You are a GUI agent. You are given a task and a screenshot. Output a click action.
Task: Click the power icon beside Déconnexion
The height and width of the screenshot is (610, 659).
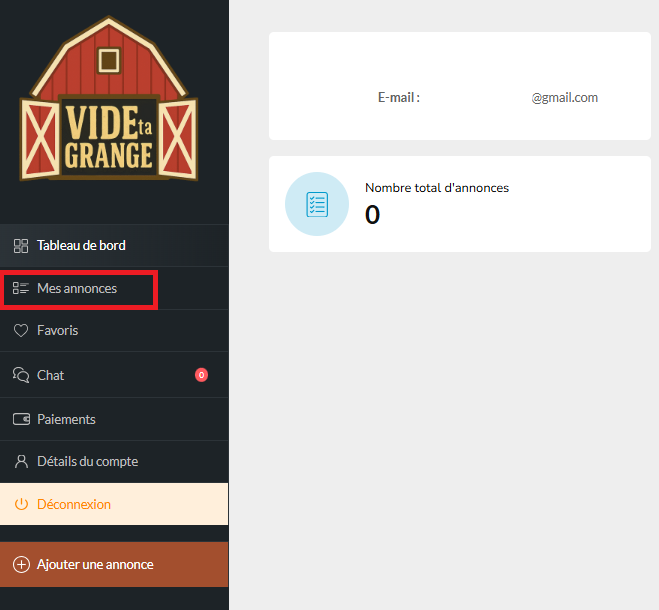[x=20, y=505]
